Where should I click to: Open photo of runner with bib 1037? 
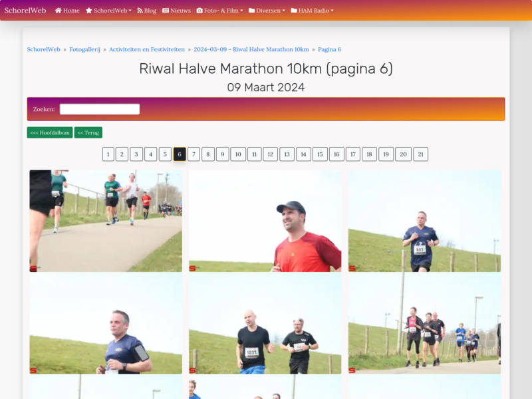coord(265,323)
